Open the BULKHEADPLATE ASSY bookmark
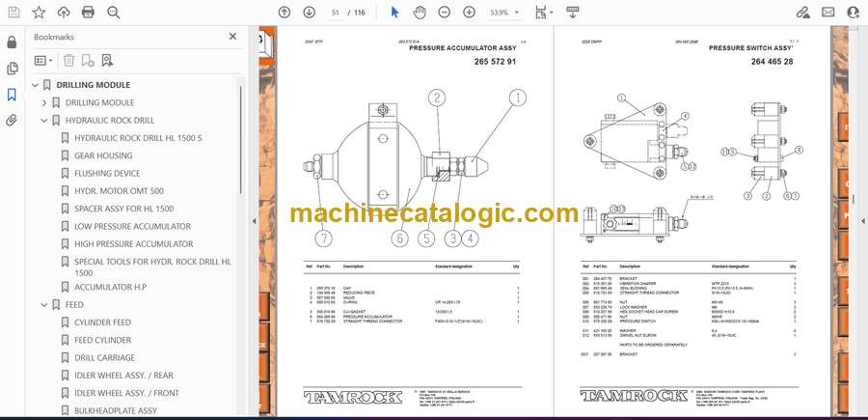The image size is (868, 420). click(116, 410)
